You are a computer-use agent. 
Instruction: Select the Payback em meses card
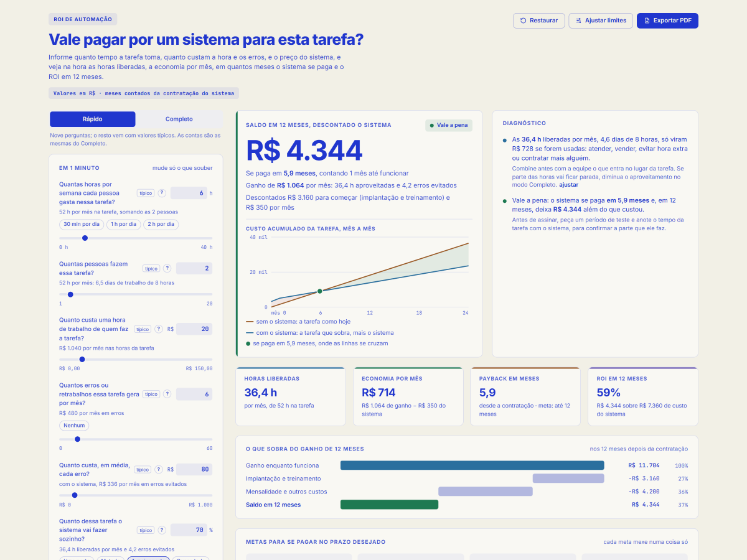point(525,396)
